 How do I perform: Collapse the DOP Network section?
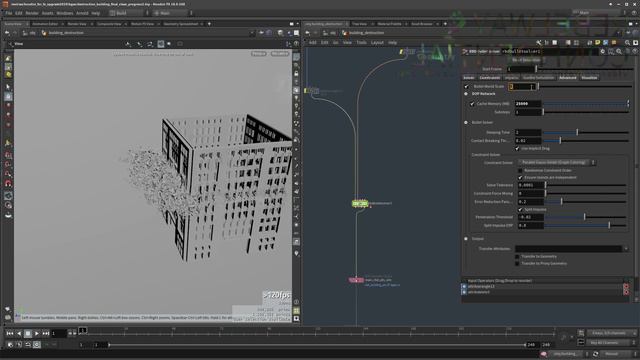(x=466, y=94)
